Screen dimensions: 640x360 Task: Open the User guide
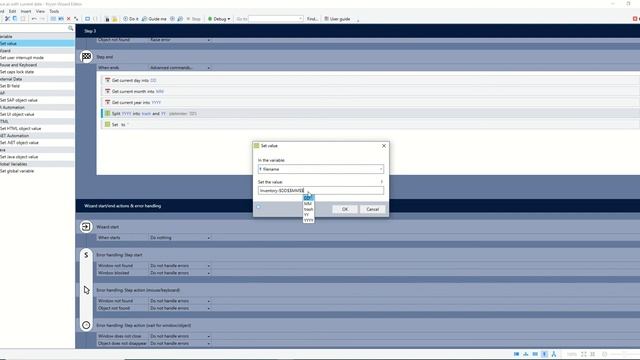tap(338, 19)
